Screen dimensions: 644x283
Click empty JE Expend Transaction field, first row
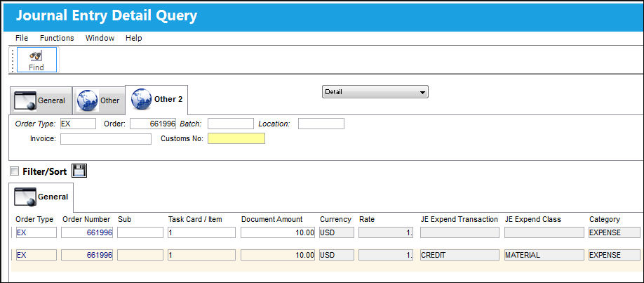coord(459,232)
